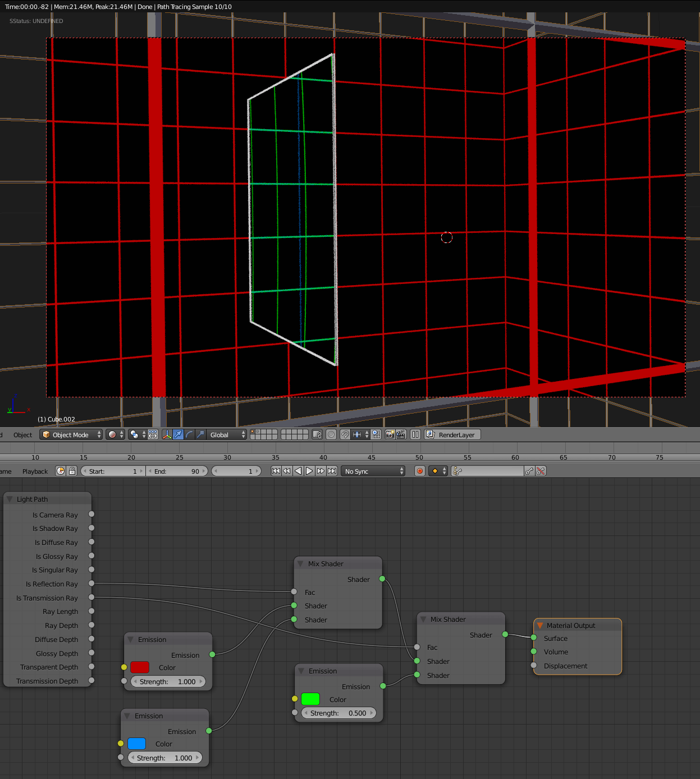Viewport: 700px width, 779px height.
Task: Open the No Sync dropdown
Action: pyautogui.click(x=372, y=471)
